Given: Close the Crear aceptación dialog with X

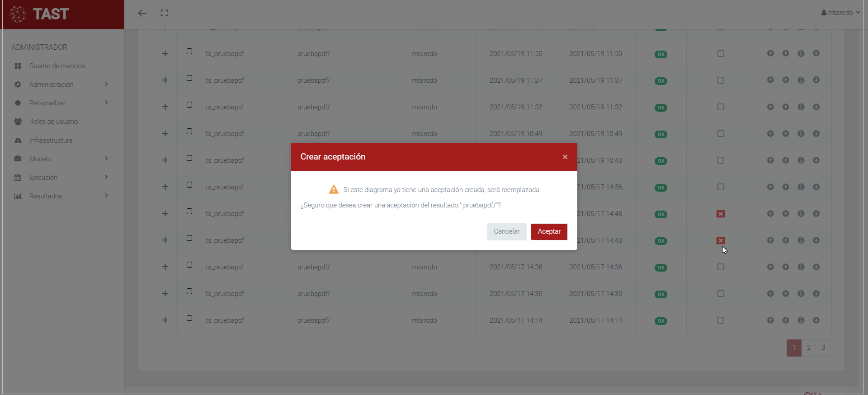Looking at the screenshot, I should coord(565,157).
